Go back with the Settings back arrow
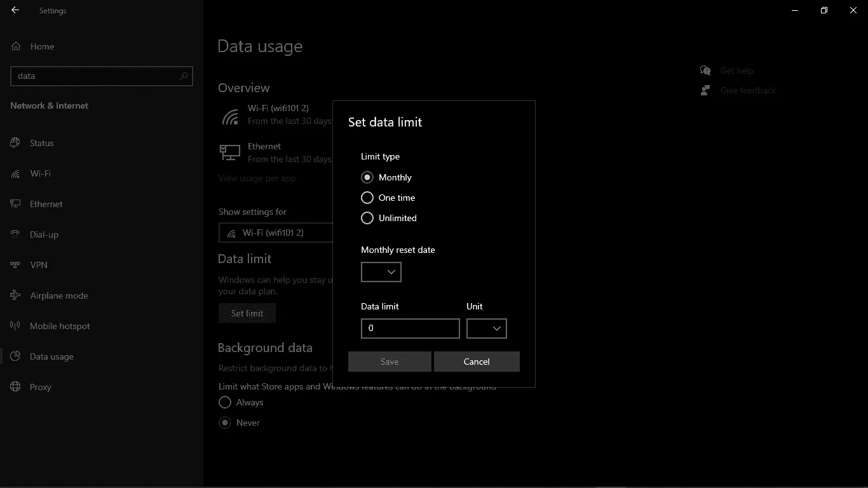Screen dimensions: 868x488 (15, 10)
